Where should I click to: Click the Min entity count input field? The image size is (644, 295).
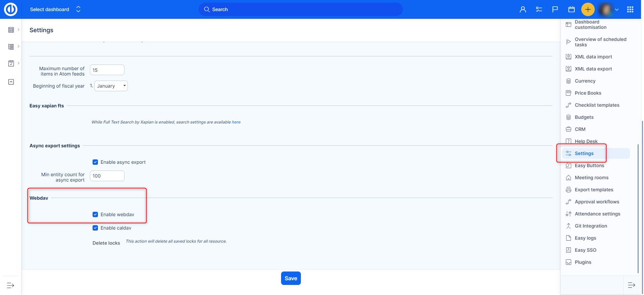click(x=107, y=176)
